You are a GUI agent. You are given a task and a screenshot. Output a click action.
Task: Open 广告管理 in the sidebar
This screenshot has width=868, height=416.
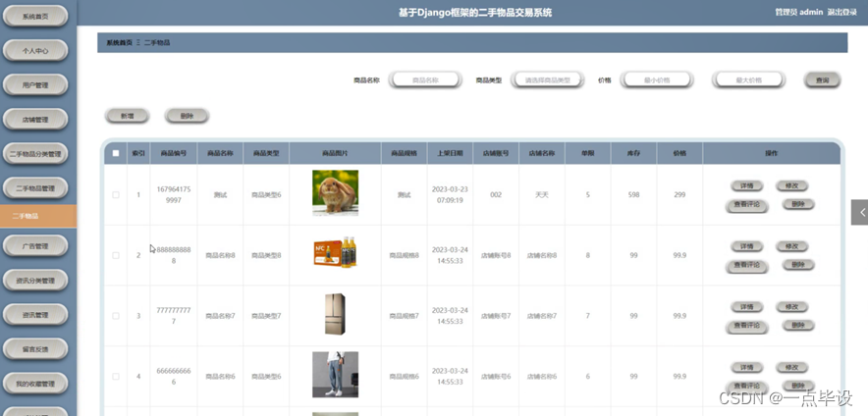tap(35, 246)
